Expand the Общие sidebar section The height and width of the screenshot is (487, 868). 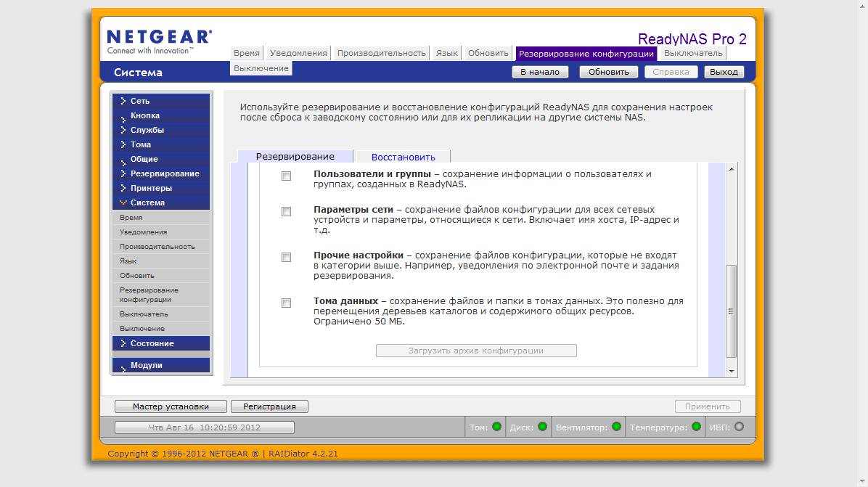coord(161,159)
